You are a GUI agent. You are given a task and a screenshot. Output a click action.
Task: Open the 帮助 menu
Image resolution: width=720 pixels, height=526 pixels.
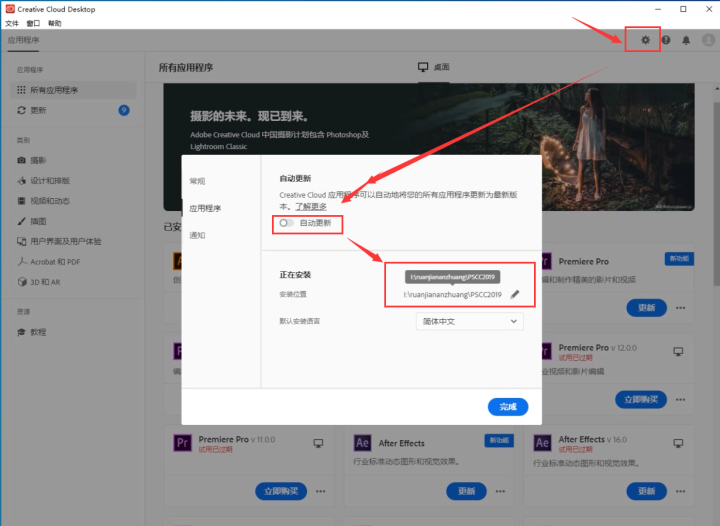point(55,23)
